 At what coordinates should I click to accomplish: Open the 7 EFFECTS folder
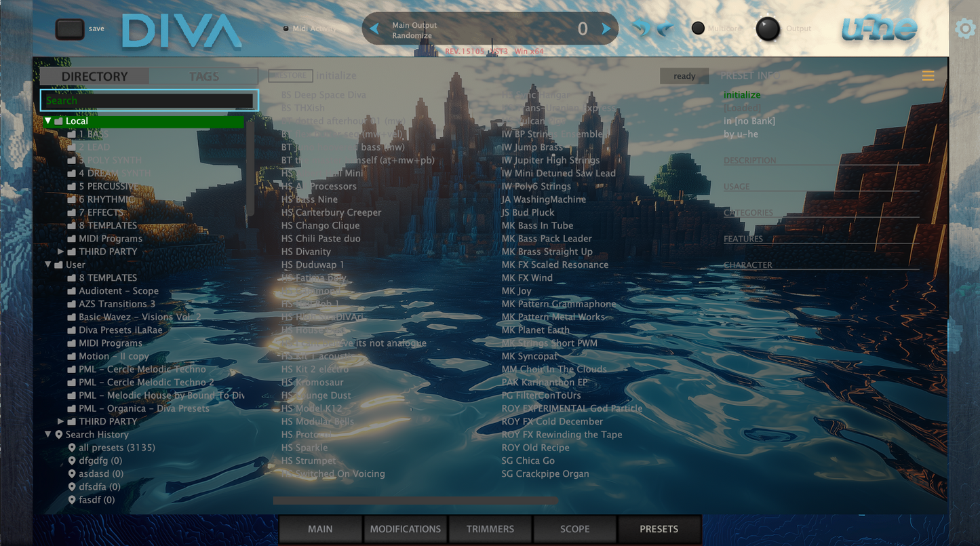[96, 212]
